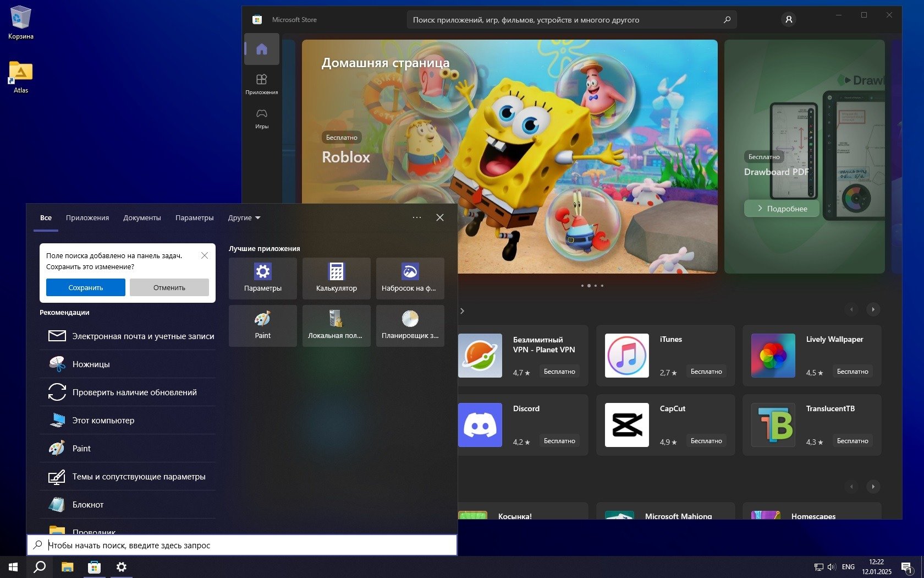Click the Отменить button
This screenshot has width=924, height=578.
pos(169,287)
